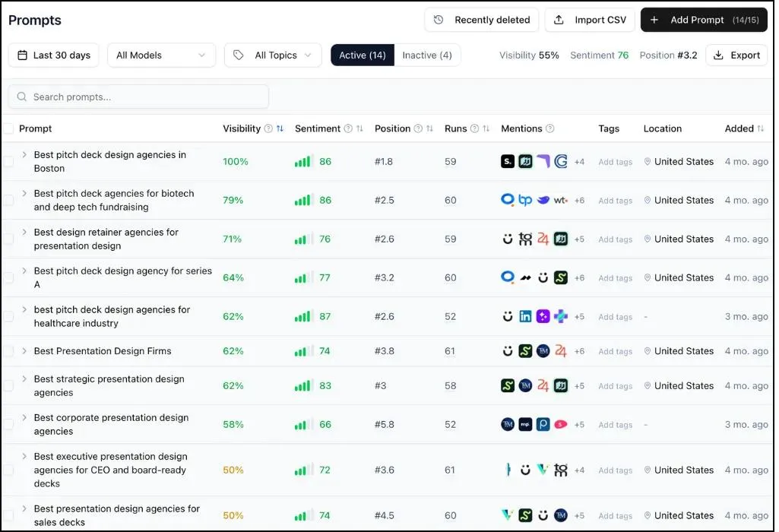Click the red 24 mention icon in Presentation Design Firms row
Screen dimensions: 779x532
point(561,351)
